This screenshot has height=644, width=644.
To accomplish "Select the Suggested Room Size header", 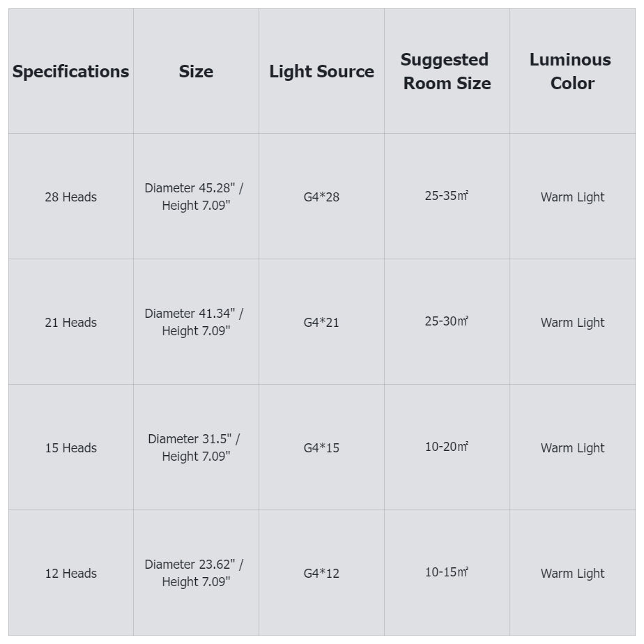I will (447, 71).
